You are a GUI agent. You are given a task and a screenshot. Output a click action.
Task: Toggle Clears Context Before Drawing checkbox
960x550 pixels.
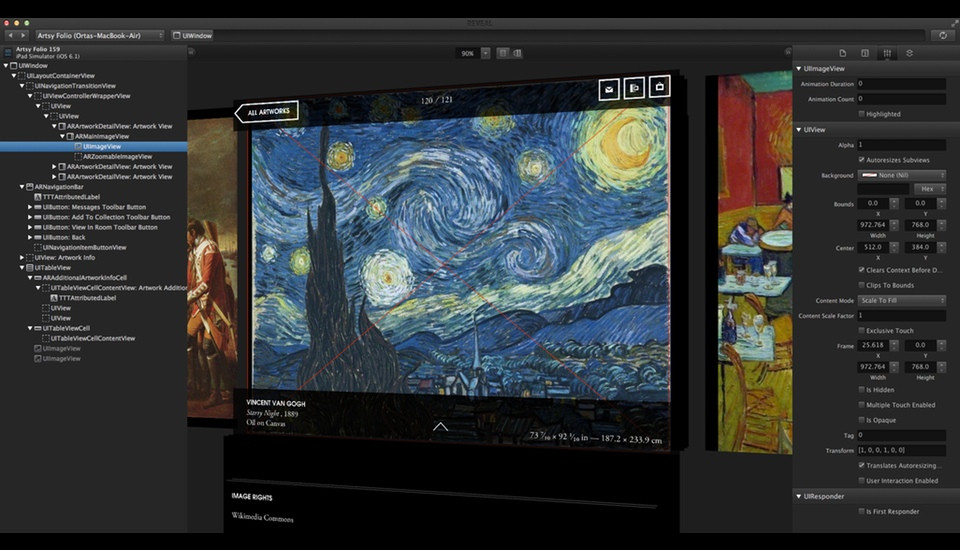[861, 269]
